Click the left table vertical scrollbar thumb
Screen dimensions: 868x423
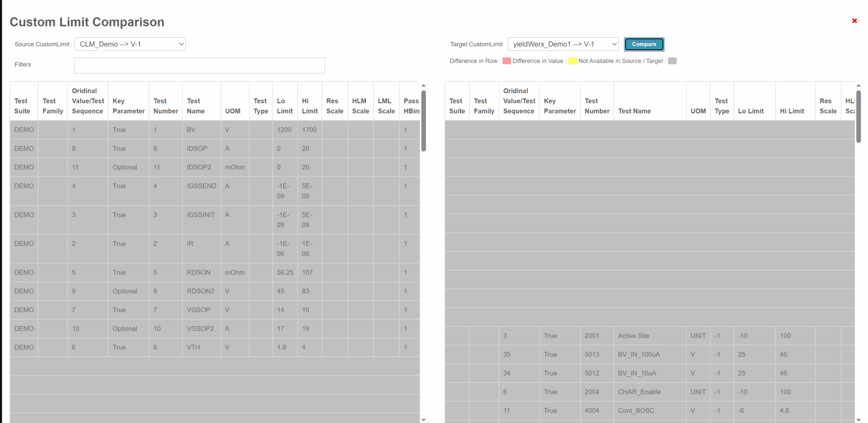423,120
